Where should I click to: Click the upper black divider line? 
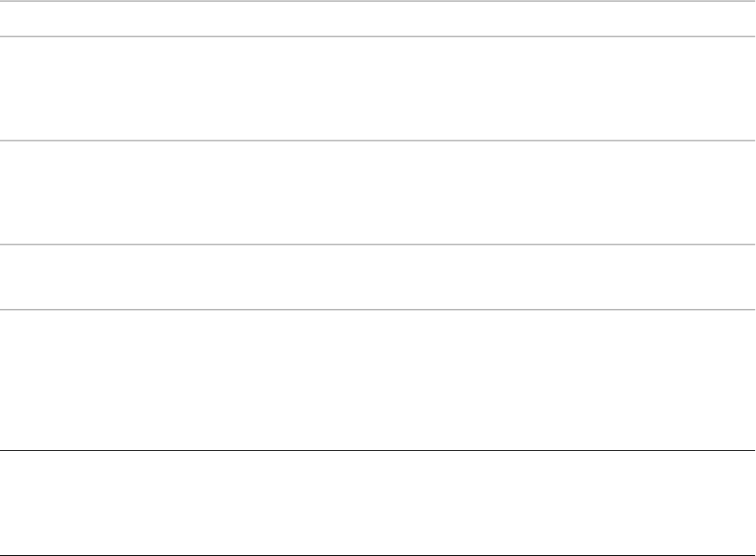pyautogui.click(x=378, y=451)
